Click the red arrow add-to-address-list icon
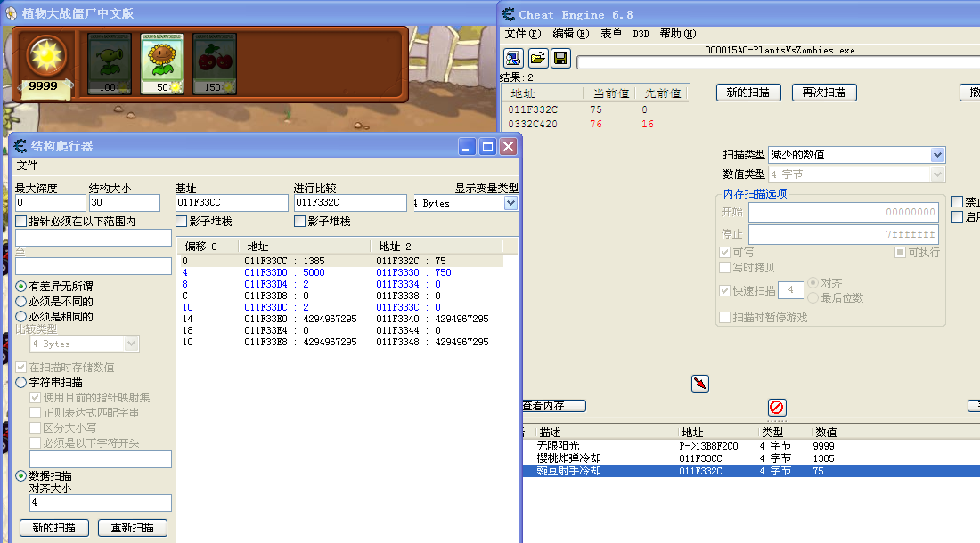This screenshot has height=543, width=980. pyautogui.click(x=700, y=384)
